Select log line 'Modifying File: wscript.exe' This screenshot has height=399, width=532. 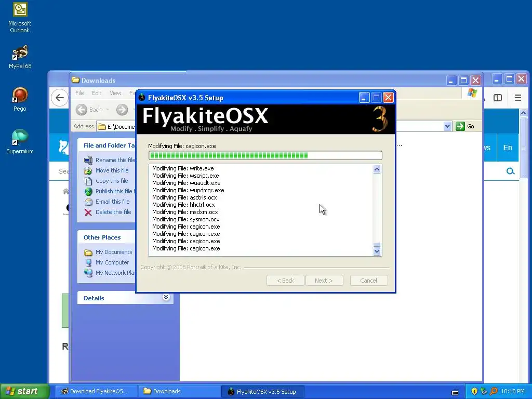coord(185,176)
